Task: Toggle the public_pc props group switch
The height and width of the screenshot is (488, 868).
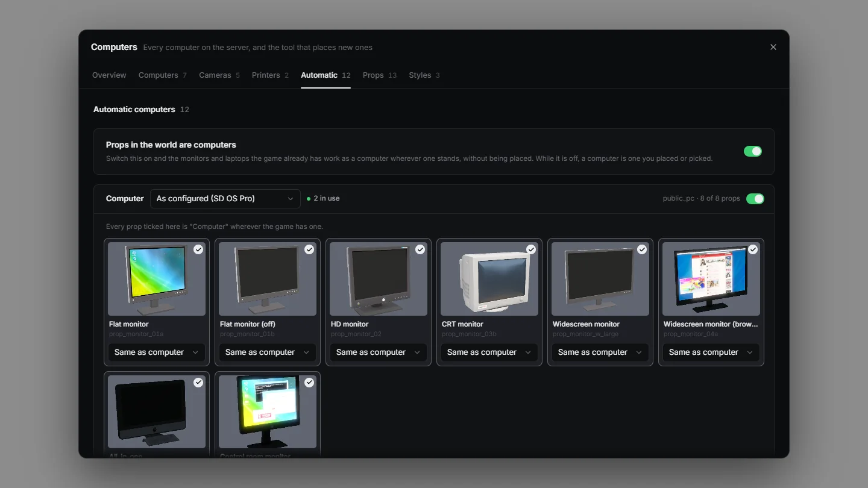Action: (755, 199)
